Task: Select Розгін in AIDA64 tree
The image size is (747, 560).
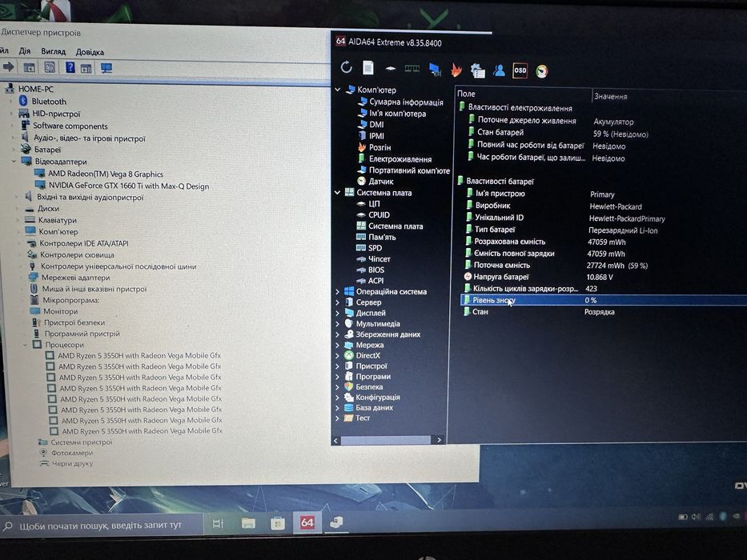Action: (x=380, y=147)
